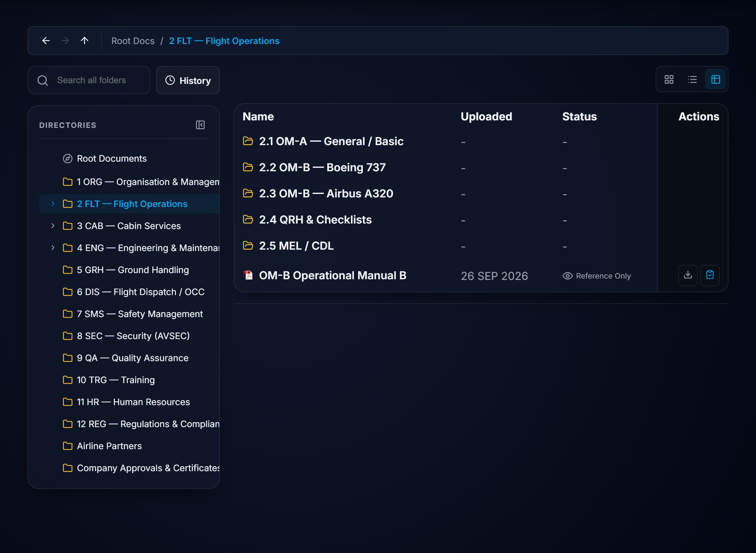The width and height of the screenshot is (756, 553).
Task: Go back using the left arrow
Action: tap(46, 41)
